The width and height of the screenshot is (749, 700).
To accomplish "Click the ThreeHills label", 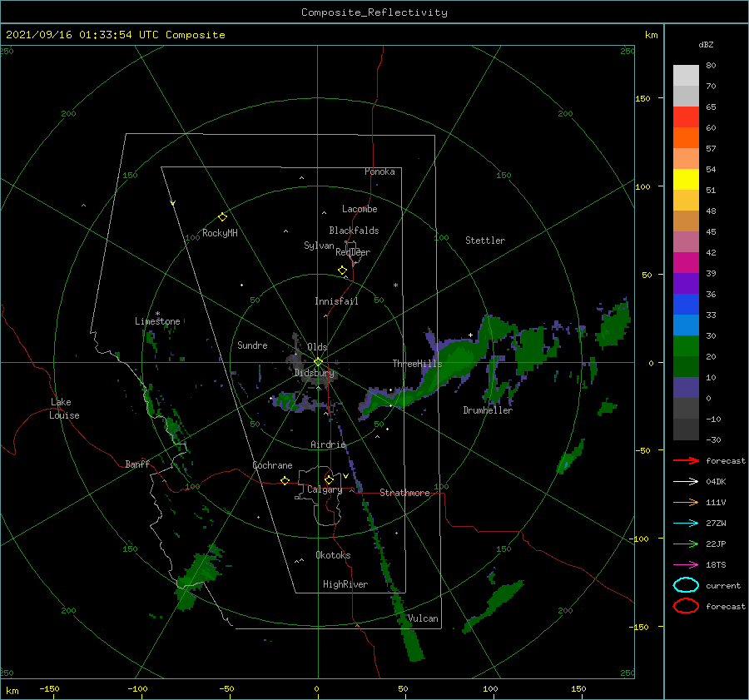I will click(417, 364).
